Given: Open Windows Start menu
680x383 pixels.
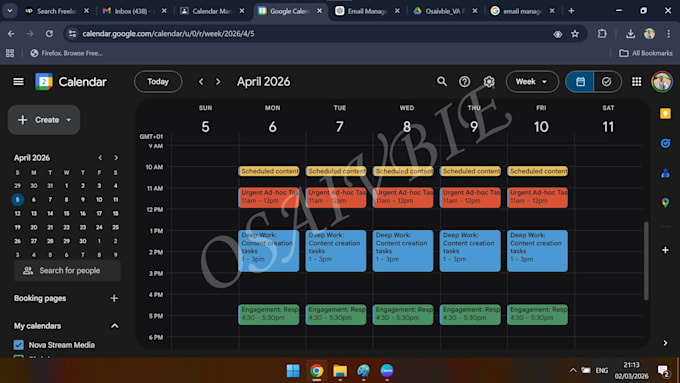Looking at the screenshot, I should (293, 370).
